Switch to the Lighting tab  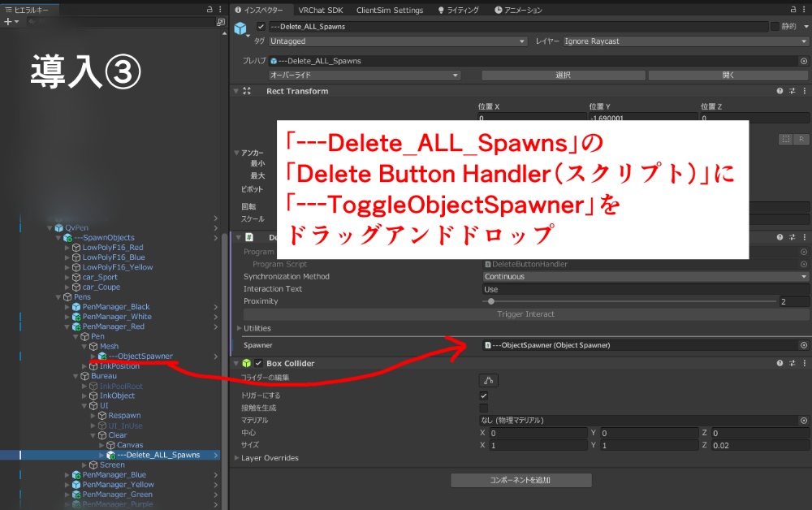[458, 10]
